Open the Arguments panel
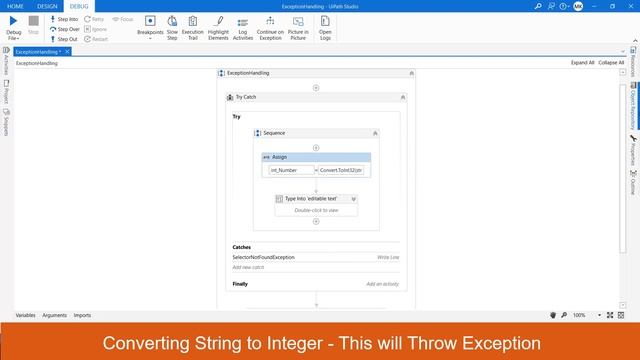640x360 pixels. (54, 315)
